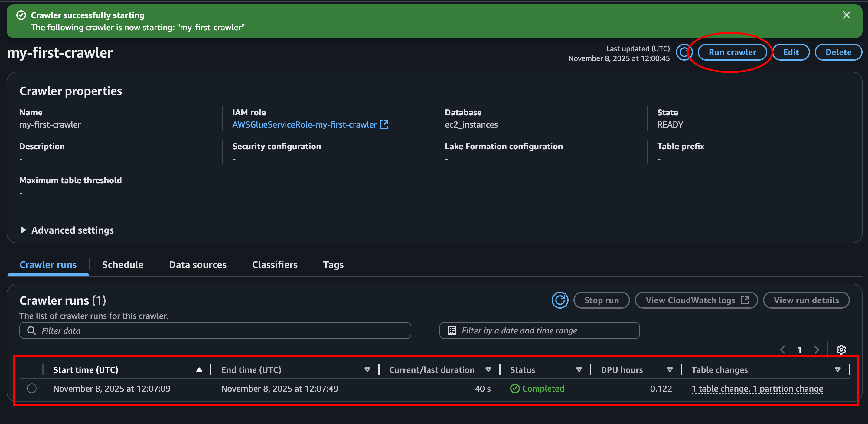868x424 pixels.
Task: Open IAM role external link icon
Action: (384, 124)
